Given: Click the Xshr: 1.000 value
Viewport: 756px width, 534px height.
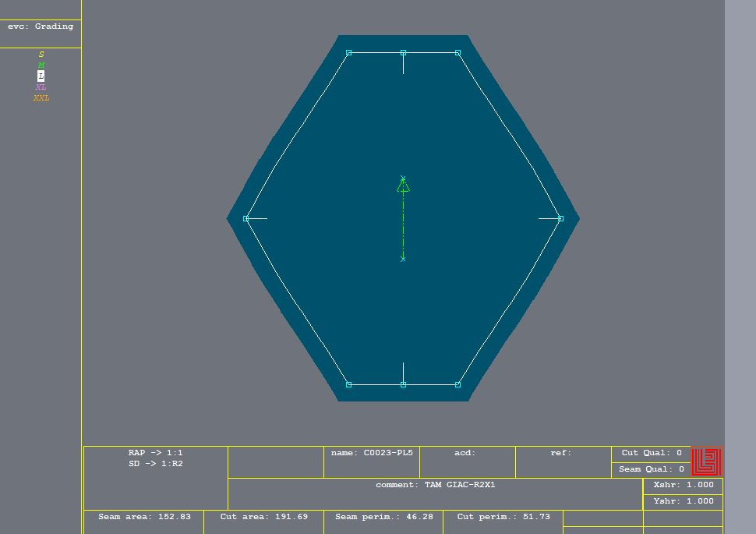Looking at the screenshot, I should click(x=684, y=486).
